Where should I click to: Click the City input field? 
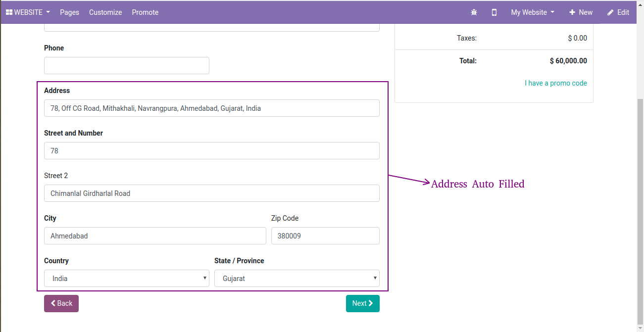click(x=155, y=236)
